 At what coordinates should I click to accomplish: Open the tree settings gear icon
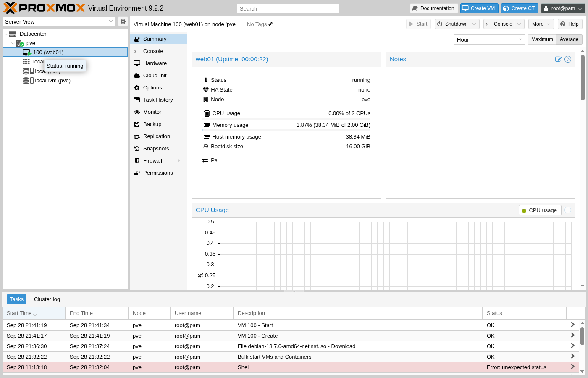pos(123,21)
